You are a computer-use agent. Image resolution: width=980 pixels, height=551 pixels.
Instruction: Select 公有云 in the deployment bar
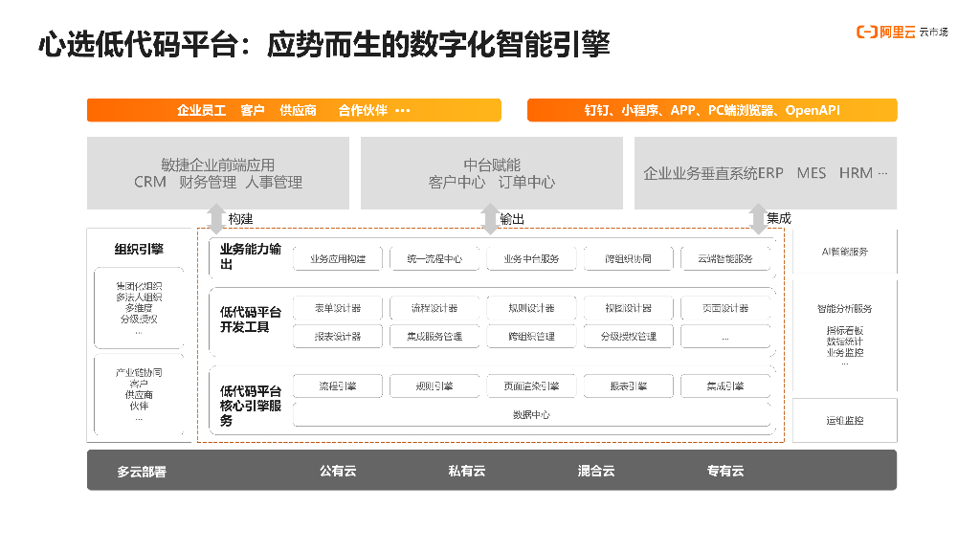tap(337, 471)
